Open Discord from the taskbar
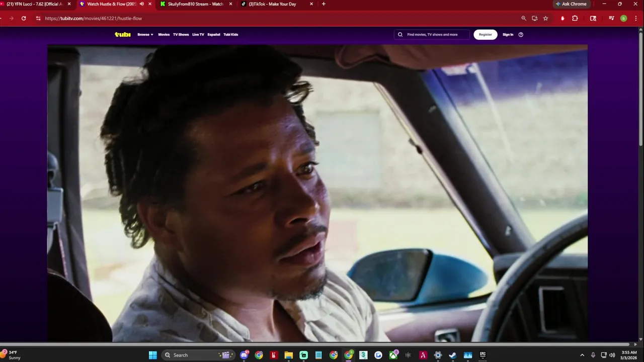Image resolution: width=644 pixels, height=362 pixels. (x=244, y=355)
